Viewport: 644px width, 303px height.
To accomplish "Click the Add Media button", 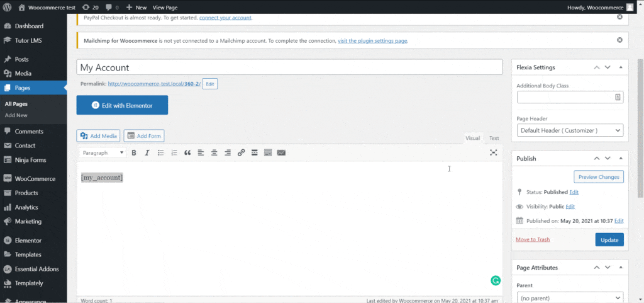I will pyautogui.click(x=98, y=135).
